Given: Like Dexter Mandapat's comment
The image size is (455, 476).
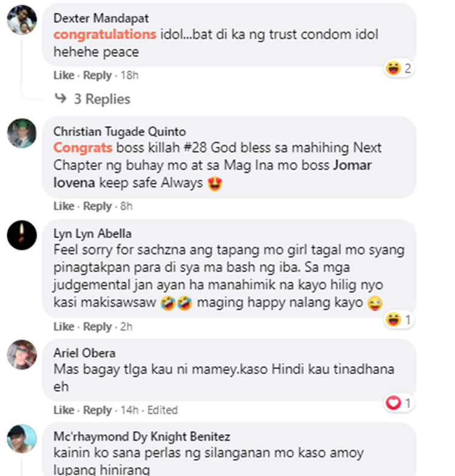Looking at the screenshot, I should 64,75.
